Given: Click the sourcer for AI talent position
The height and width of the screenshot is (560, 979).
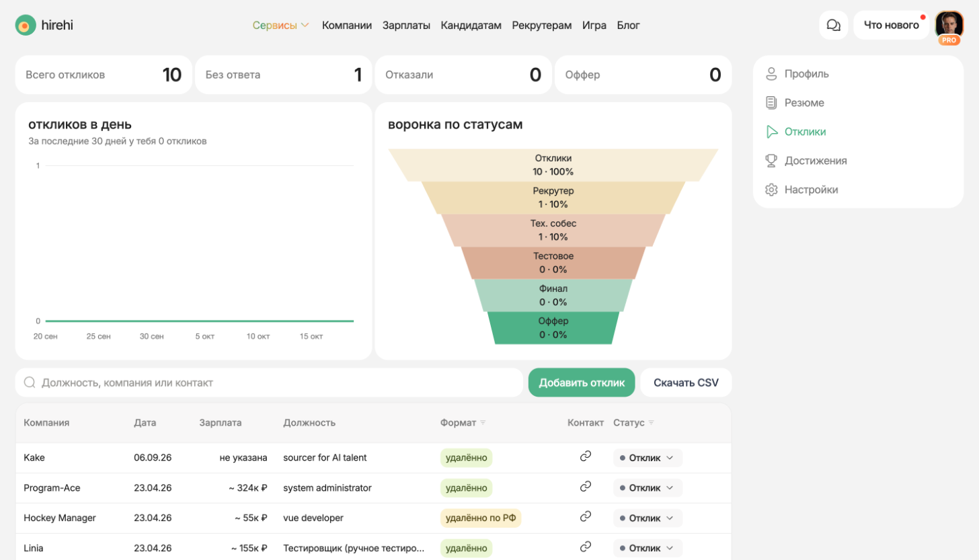Looking at the screenshot, I should 325,457.
